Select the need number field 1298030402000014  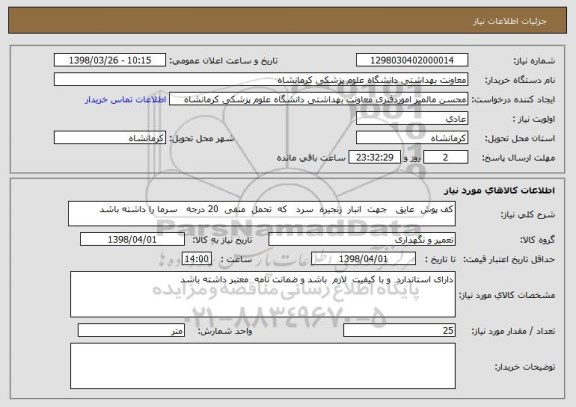coord(412,60)
